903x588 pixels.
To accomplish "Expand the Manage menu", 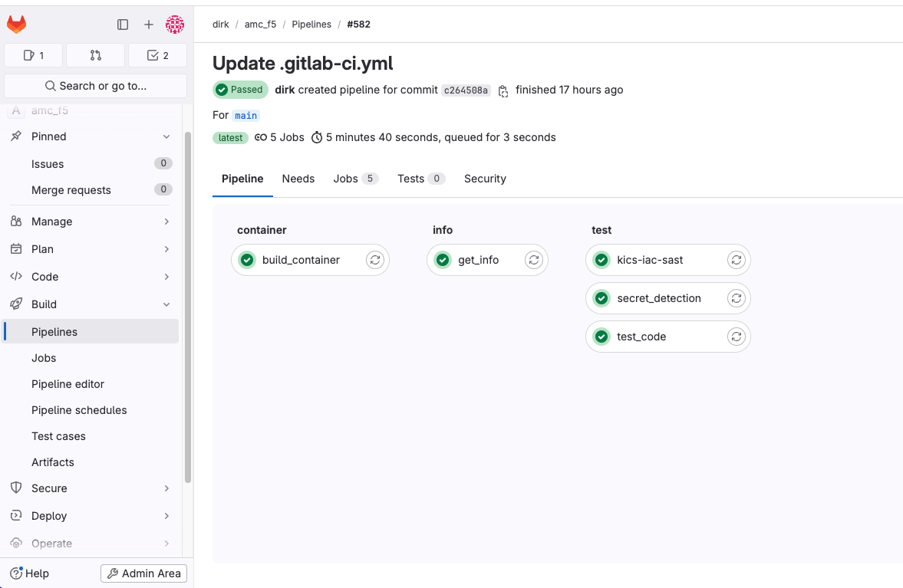I will click(91, 222).
